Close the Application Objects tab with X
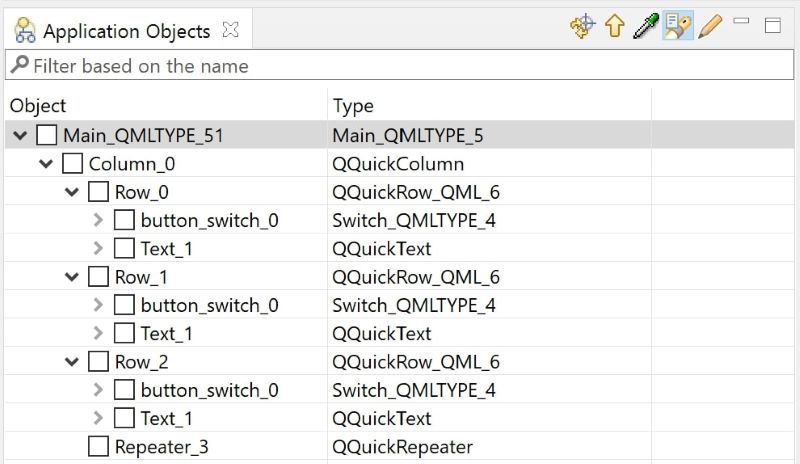This screenshot has width=800, height=464. pyautogui.click(x=231, y=30)
